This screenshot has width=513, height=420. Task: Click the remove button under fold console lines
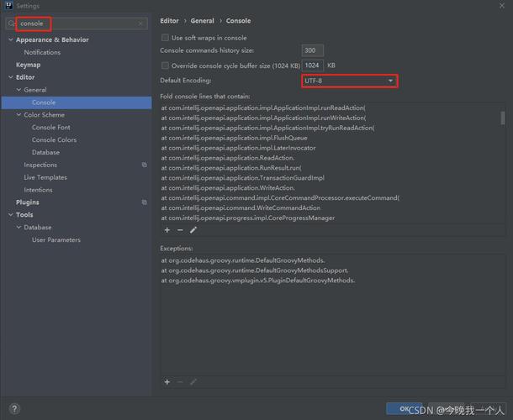tap(180, 229)
